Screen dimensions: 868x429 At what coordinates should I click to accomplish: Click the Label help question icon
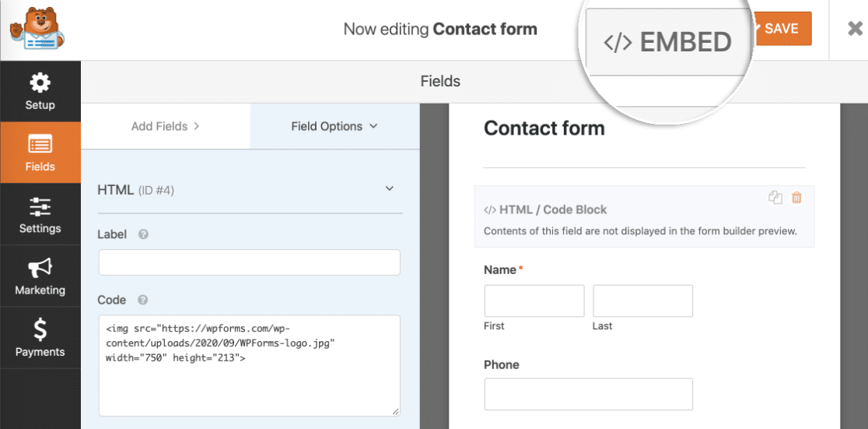(143, 234)
